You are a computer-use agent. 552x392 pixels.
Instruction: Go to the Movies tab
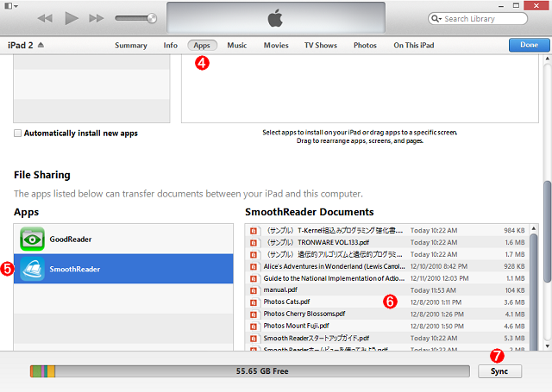pyautogui.click(x=276, y=46)
